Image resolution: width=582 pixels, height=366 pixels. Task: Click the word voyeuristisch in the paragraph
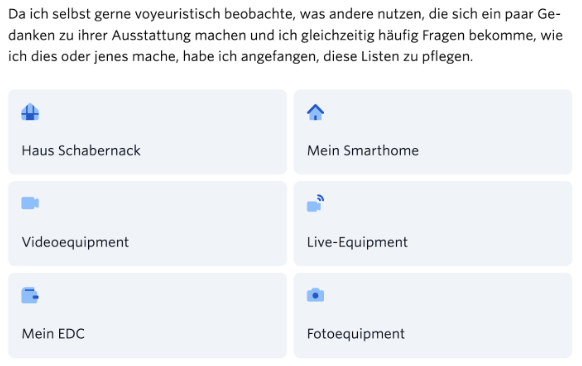177,14
